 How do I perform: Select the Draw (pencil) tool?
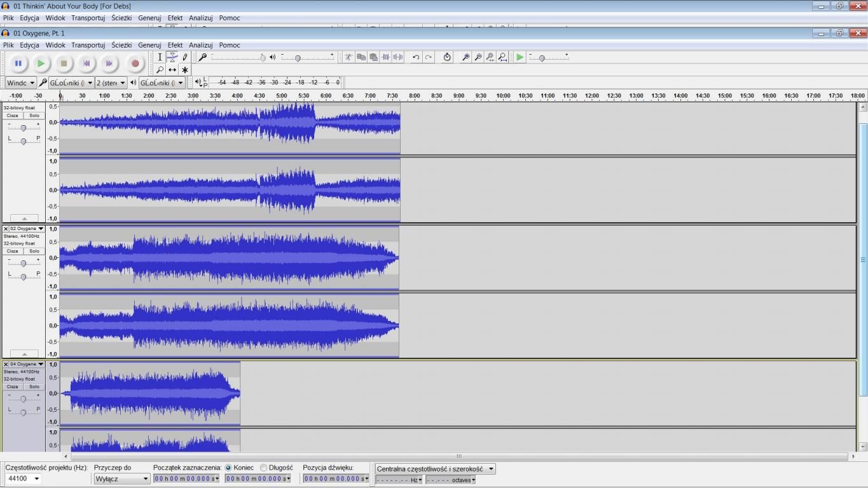point(185,57)
